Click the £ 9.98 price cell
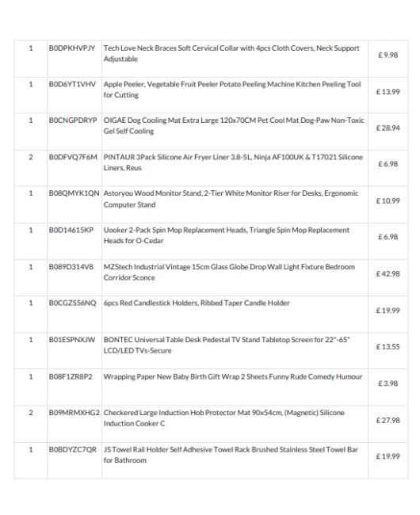This screenshot has width=420, height=515. pyautogui.click(x=388, y=55)
